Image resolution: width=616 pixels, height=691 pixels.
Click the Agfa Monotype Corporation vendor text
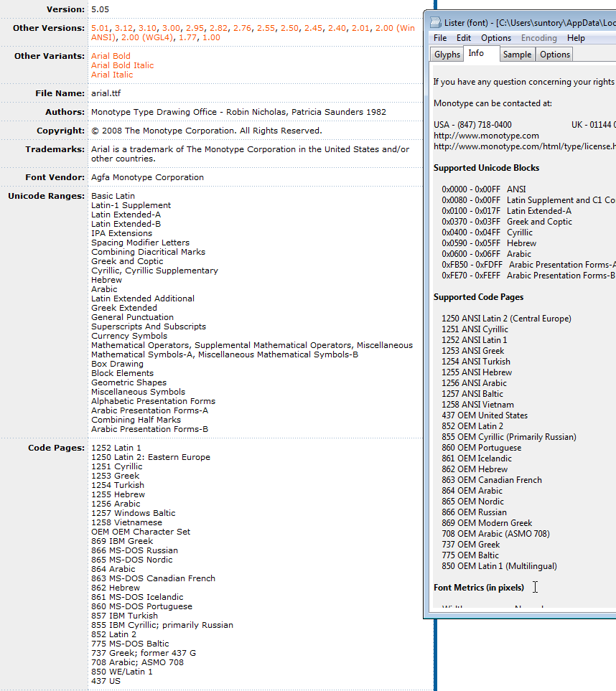point(147,177)
